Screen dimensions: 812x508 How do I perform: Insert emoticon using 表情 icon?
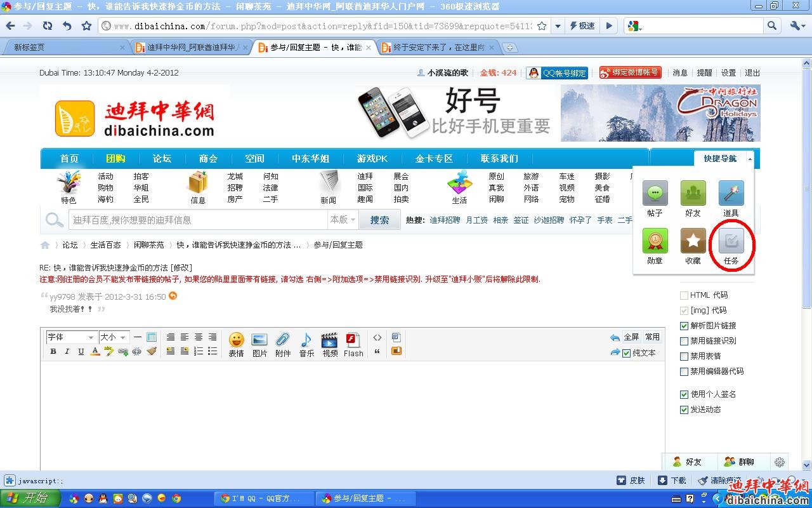237,345
